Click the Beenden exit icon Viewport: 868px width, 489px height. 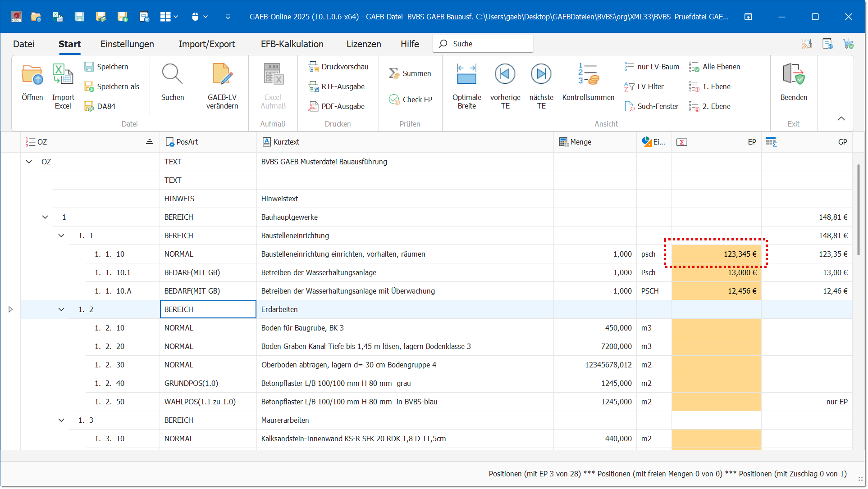(x=793, y=75)
